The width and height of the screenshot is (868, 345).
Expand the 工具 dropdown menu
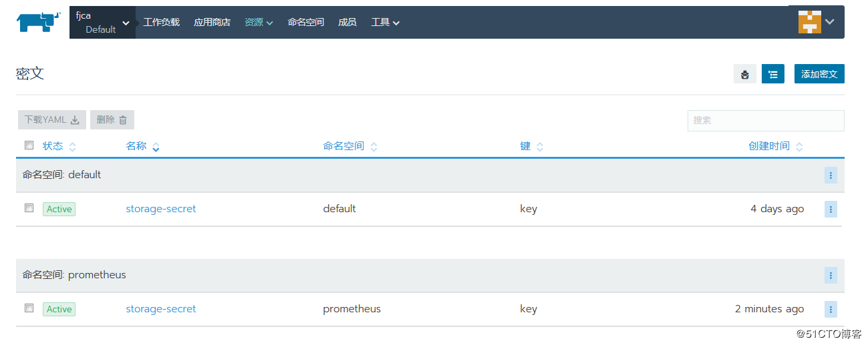[386, 22]
